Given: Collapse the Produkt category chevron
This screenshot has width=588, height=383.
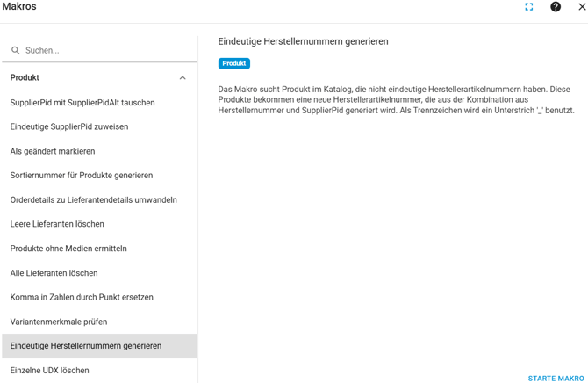Looking at the screenshot, I should pos(183,78).
